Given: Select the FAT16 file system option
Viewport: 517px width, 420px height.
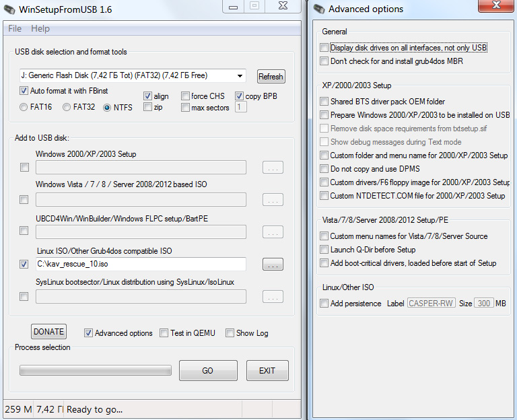Looking at the screenshot, I should pyautogui.click(x=24, y=107).
